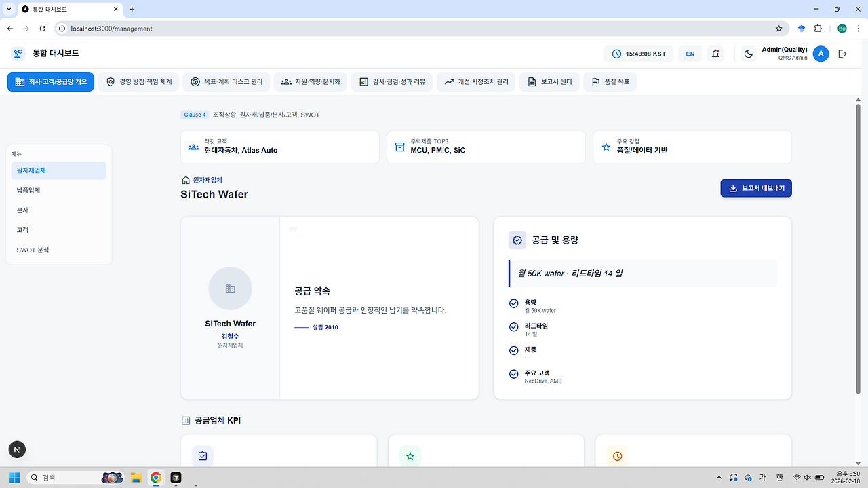This screenshot has height=488, width=868.
Task: Click the 설립 2010 text
Action: click(x=325, y=327)
